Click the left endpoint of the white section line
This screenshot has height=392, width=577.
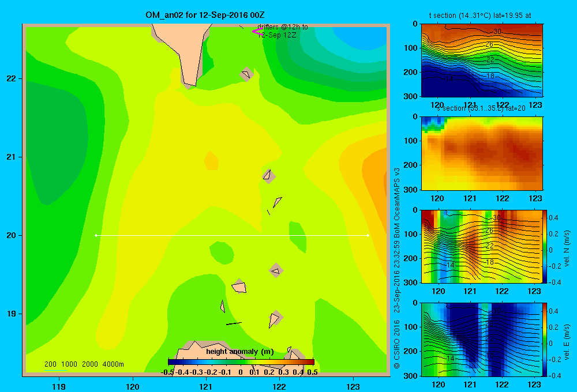pos(96,235)
